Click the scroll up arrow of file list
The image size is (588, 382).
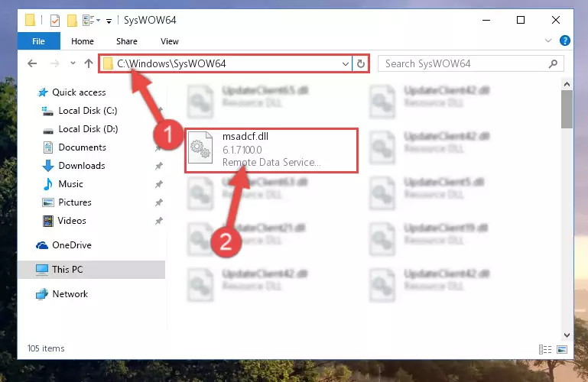coord(567,84)
